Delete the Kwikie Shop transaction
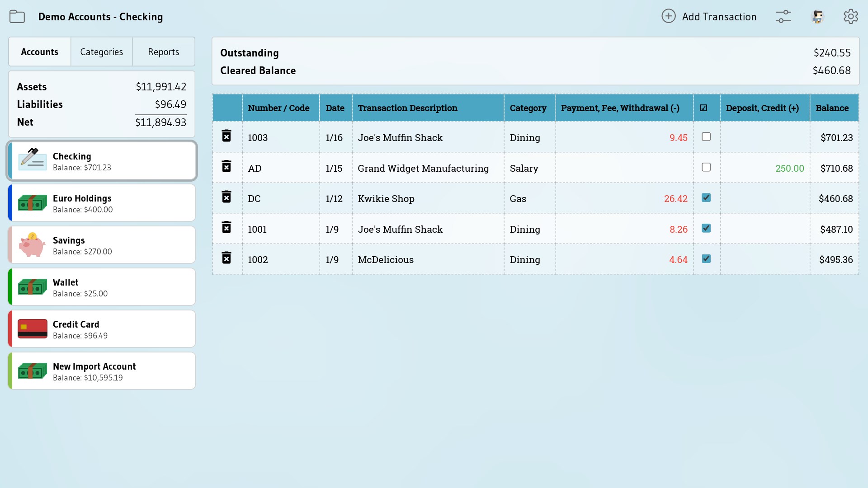Image resolution: width=868 pixels, height=488 pixels. click(226, 197)
